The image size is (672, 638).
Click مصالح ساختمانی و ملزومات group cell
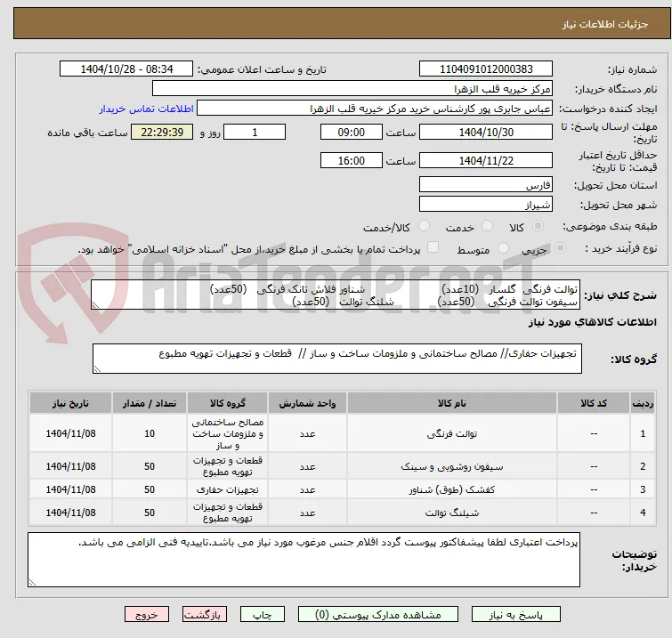click(x=227, y=433)
